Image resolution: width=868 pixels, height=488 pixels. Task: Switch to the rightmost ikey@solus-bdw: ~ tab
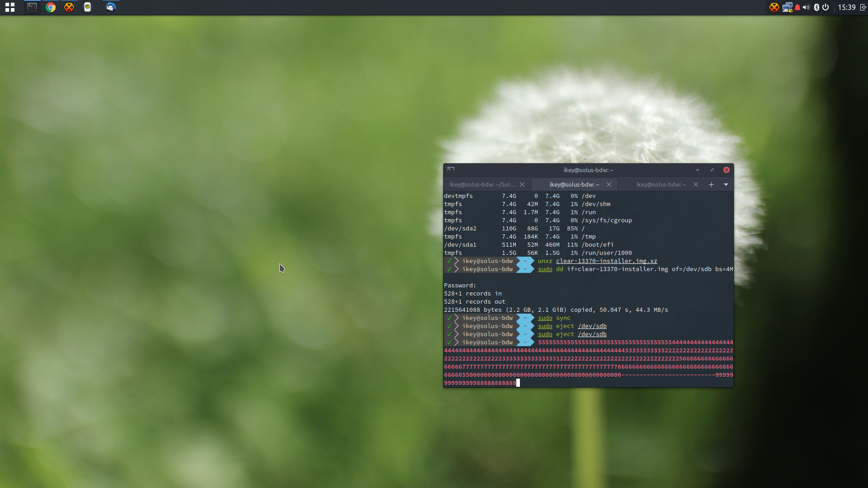(661, 184)
